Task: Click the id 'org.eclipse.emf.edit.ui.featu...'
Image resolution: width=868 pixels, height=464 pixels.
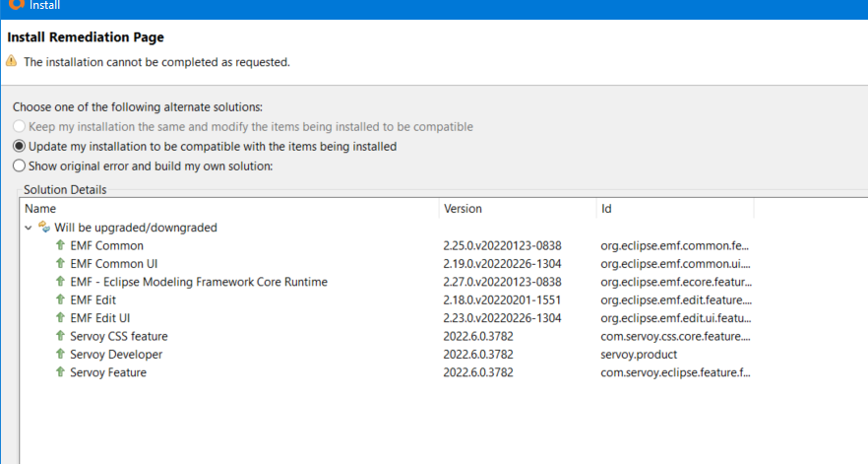Action: click(676, 318)
